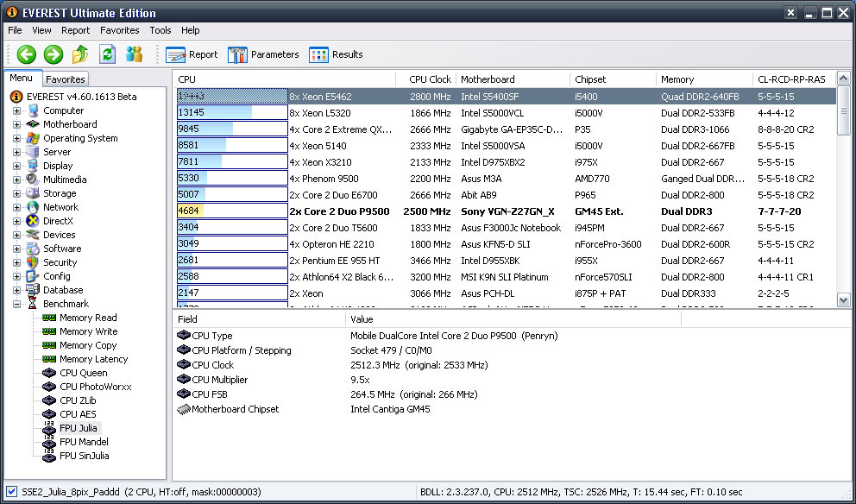Open the Favorites menu

tap(120, 30)
